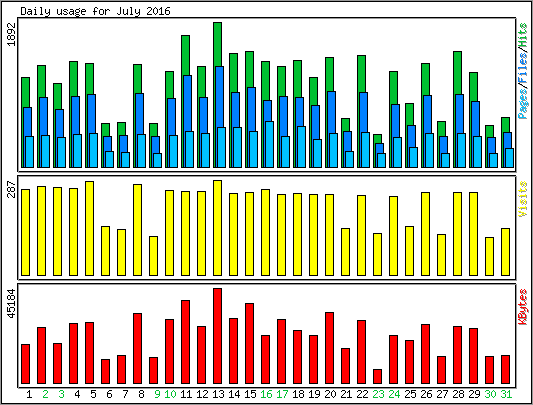Click the red KBytes bar for day 11
The image size is (533, 405).
tap(185, 342)
